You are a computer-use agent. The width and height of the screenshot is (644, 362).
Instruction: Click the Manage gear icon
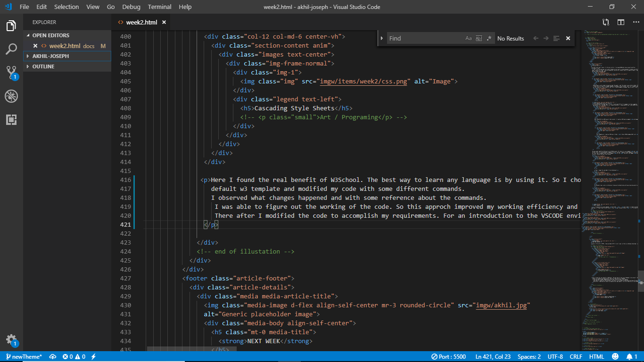pos(11,340)
